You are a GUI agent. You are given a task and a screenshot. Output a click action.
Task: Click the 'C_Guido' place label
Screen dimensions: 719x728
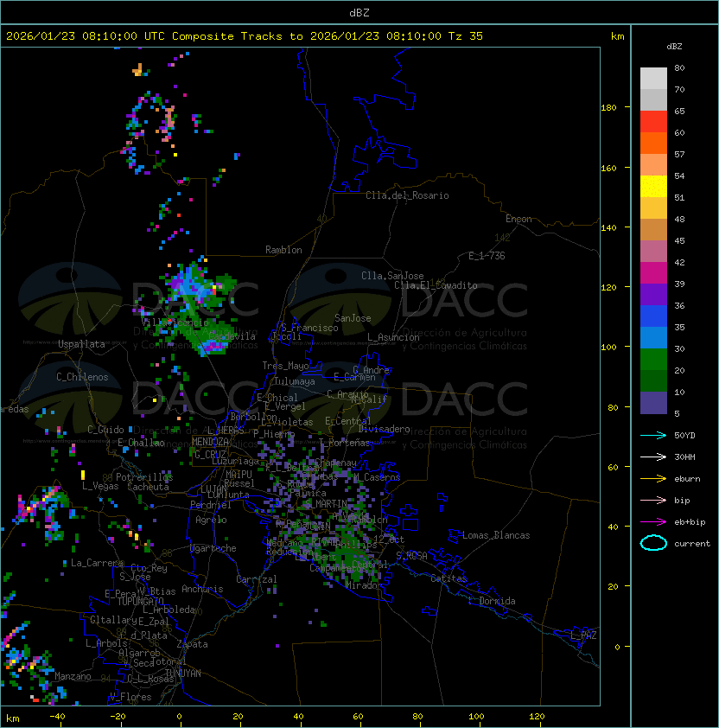(105, 430)
